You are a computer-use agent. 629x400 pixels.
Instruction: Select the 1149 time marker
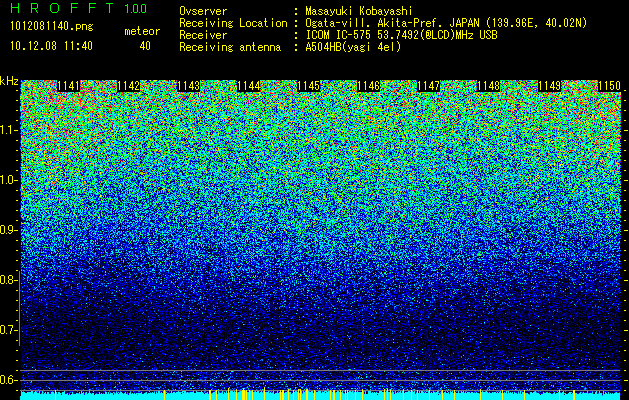pos(549,86)
